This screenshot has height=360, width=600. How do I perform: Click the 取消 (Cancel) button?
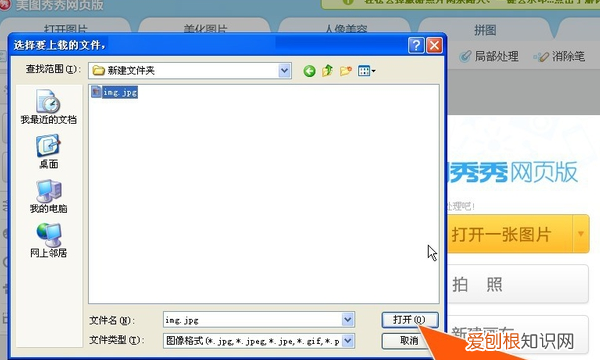(x=409, y=340)
